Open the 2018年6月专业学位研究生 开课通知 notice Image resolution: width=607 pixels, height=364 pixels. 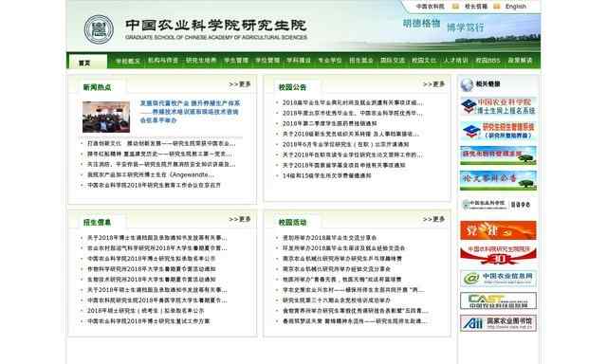coord(345,145)
